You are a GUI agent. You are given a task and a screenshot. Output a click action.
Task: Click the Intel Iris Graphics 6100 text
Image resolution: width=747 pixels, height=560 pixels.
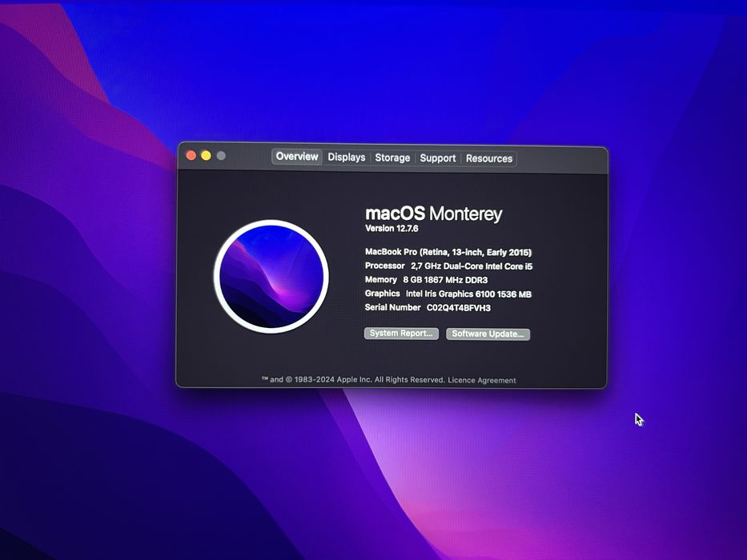468,294
